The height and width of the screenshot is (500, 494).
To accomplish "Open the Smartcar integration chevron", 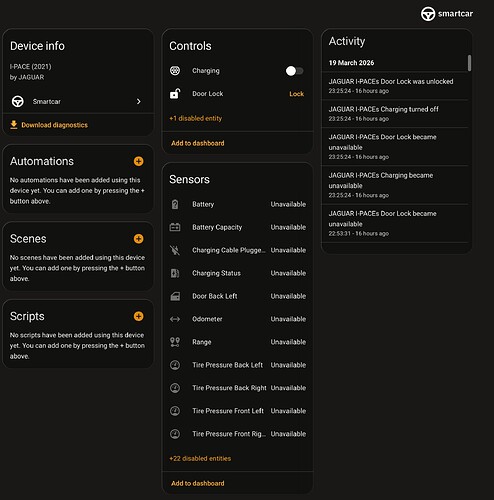I will [139, 101].
